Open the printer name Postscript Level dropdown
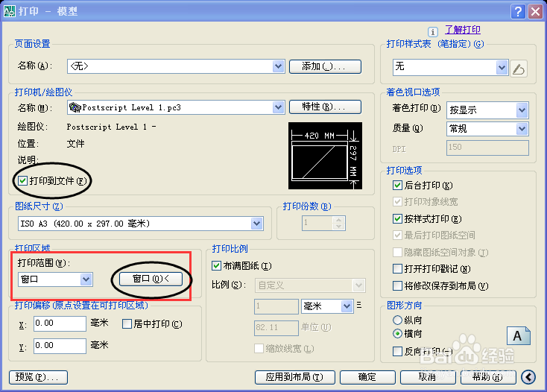Image resolution: width=547 pixels, height=392 pixels. [278, 107]
